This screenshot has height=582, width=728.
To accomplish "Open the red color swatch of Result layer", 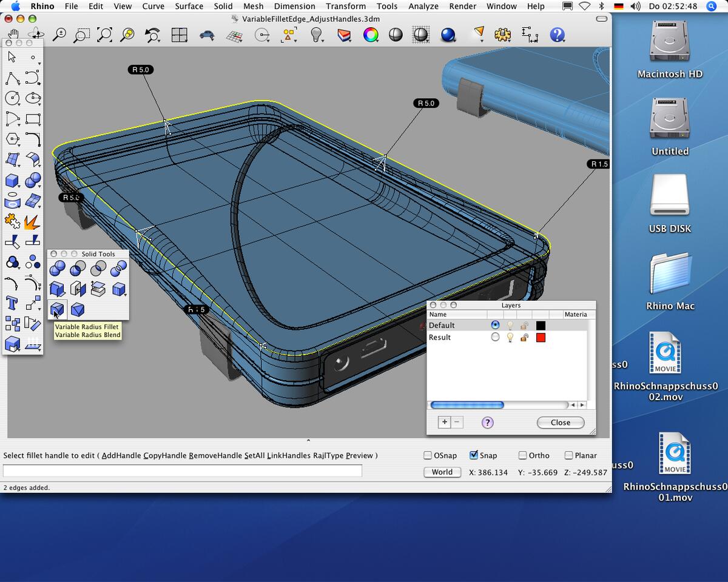I will (541, 338).
